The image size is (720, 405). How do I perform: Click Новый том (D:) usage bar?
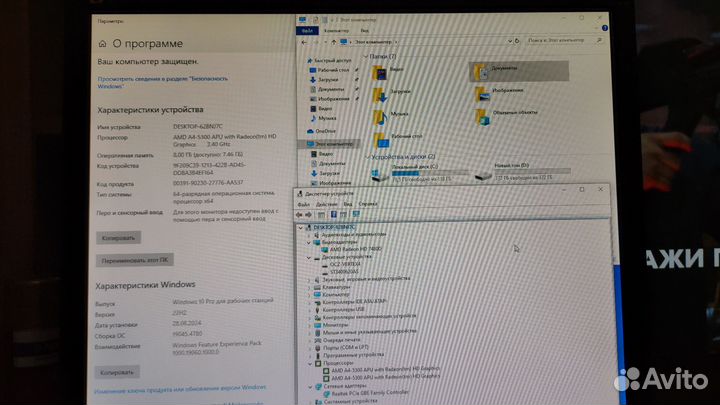(x=533, y=171)
